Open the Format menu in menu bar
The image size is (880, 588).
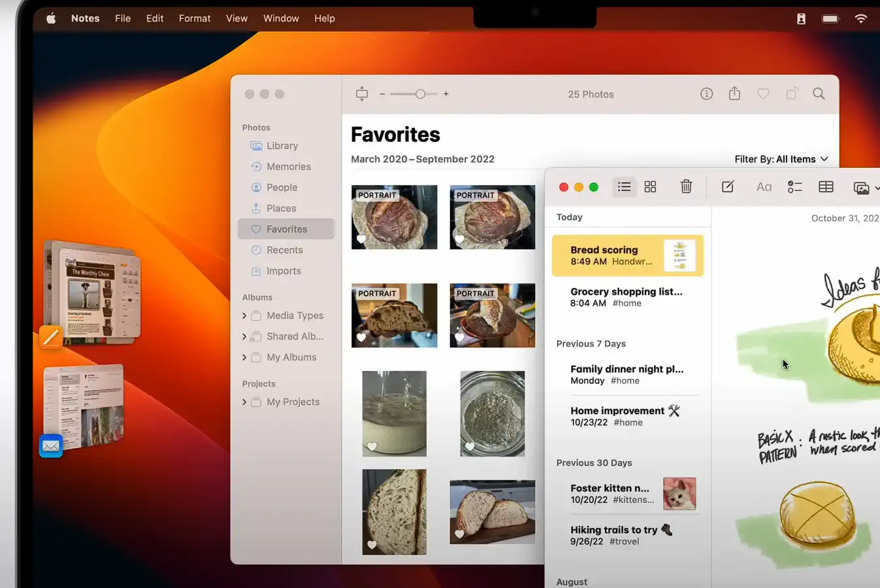pyautogui.click(x=195, y=18)
